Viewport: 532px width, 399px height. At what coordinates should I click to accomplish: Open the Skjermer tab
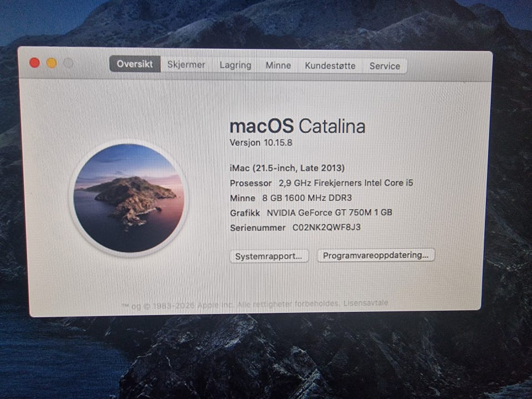(186, 64)
